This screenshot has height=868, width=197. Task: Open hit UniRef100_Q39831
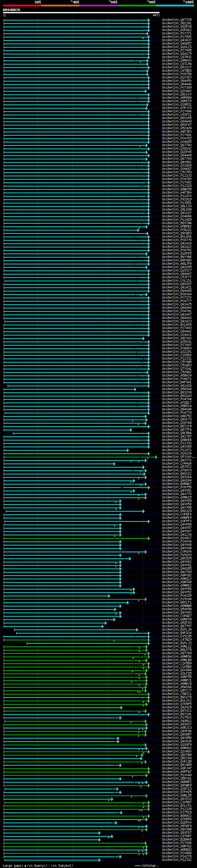(177, 104)
